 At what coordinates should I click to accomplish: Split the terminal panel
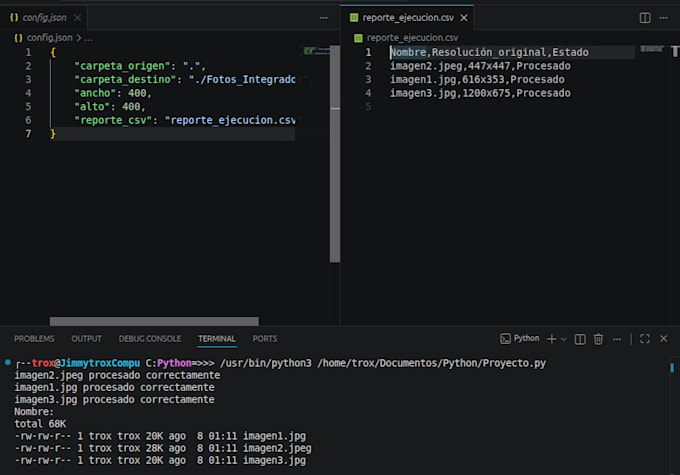580,339
